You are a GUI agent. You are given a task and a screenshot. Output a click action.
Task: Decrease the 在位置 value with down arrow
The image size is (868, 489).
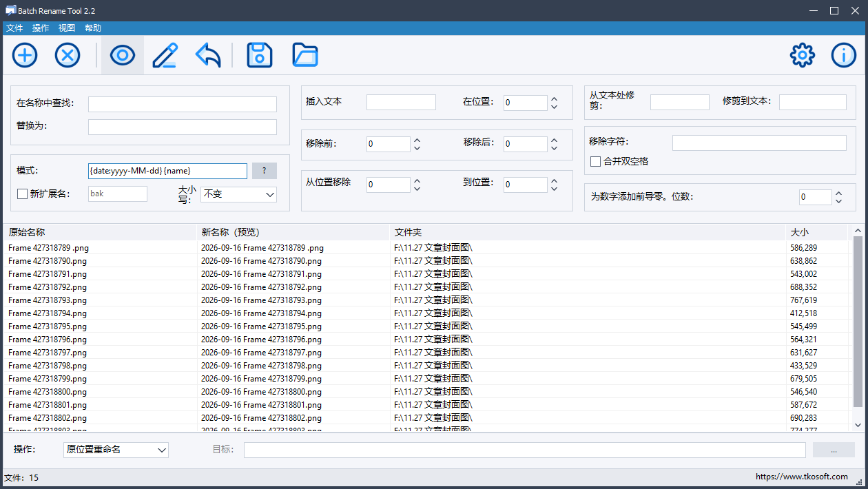coord(554,107)
